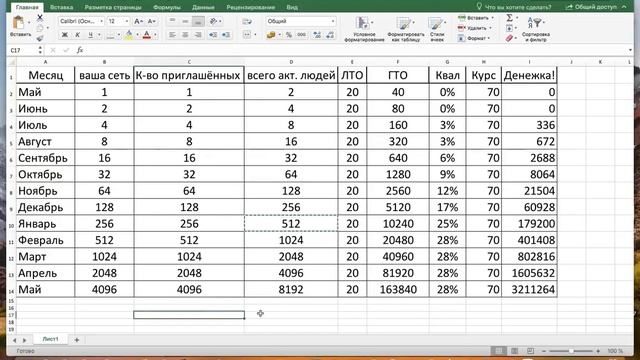Open Условное форматирование menu
The width and height of the screenshot is (640, 360).
[364, 29]
